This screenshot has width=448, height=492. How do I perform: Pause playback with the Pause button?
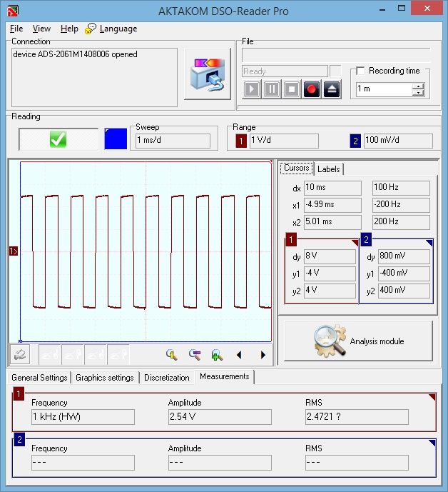[x=272, y=89]
